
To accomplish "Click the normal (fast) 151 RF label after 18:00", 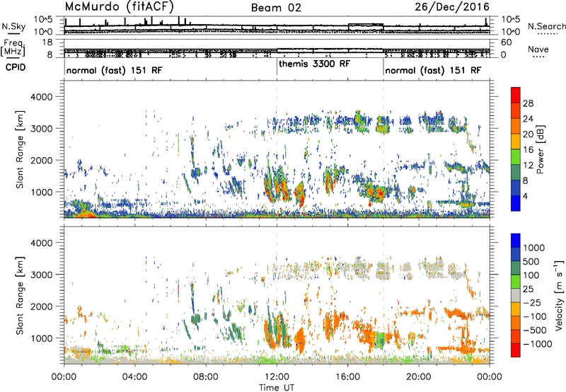I will coord(433,70).
